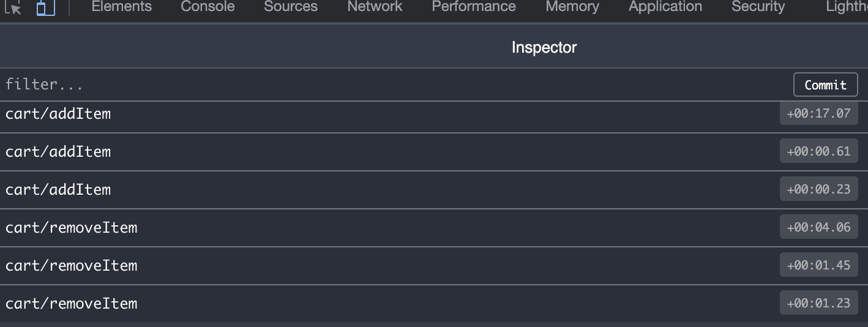The height and width of the screenshot is (327, 868).
Task: Select the cart/removeItem action at +00:01.45
Action: 434,266
